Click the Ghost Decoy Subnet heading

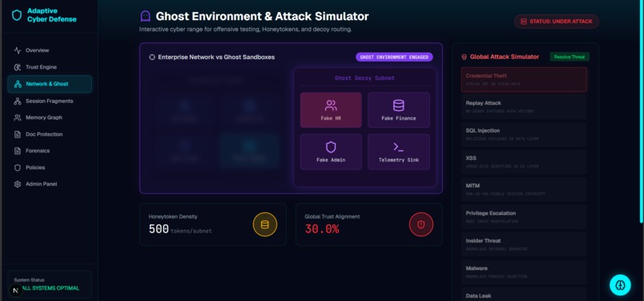[364, 78]
